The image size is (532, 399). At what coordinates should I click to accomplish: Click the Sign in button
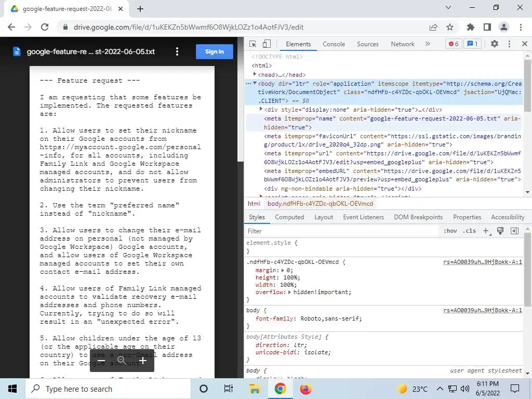pos(215,51)
